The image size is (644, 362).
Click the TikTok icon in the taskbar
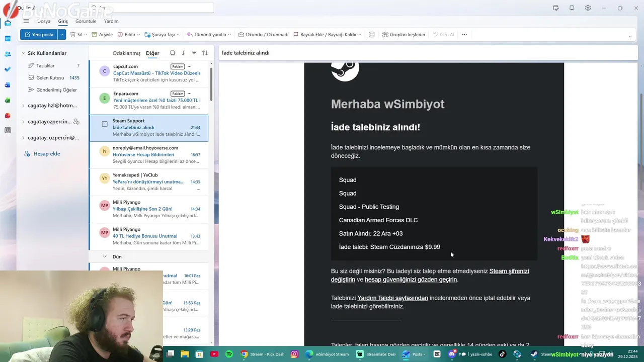(x=502, y=354)
